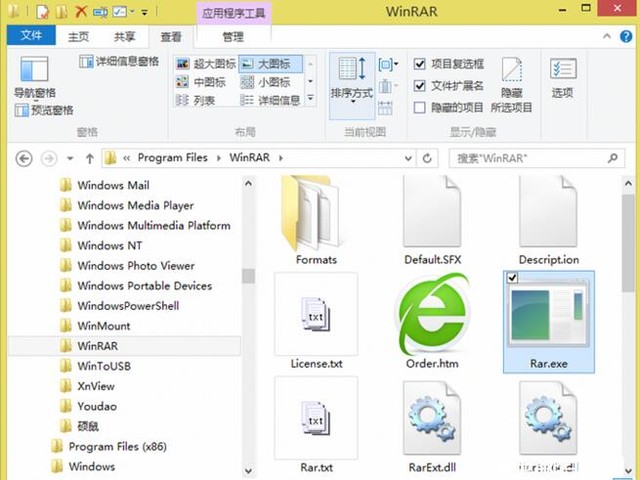The width and height of the screenshot is (640, 480).
Task: Click Application Tools (应用程序工具) contextual tab
Action: (234, 13)
